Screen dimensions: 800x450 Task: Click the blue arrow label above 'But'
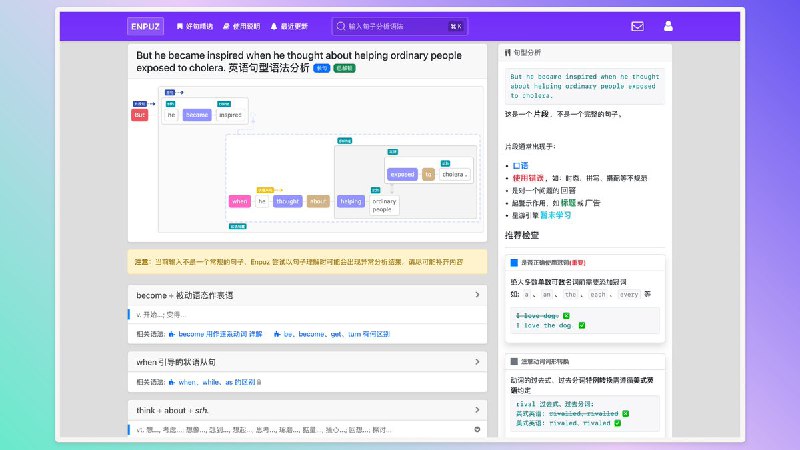click(140, 104)
